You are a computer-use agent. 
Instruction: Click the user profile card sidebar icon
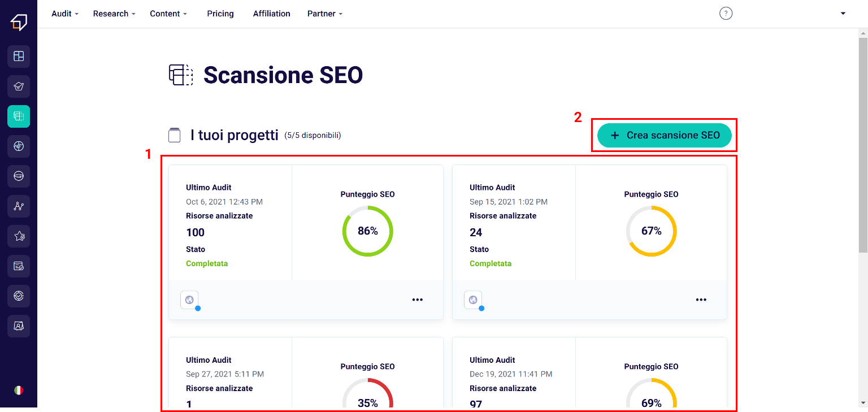point(19,326)
